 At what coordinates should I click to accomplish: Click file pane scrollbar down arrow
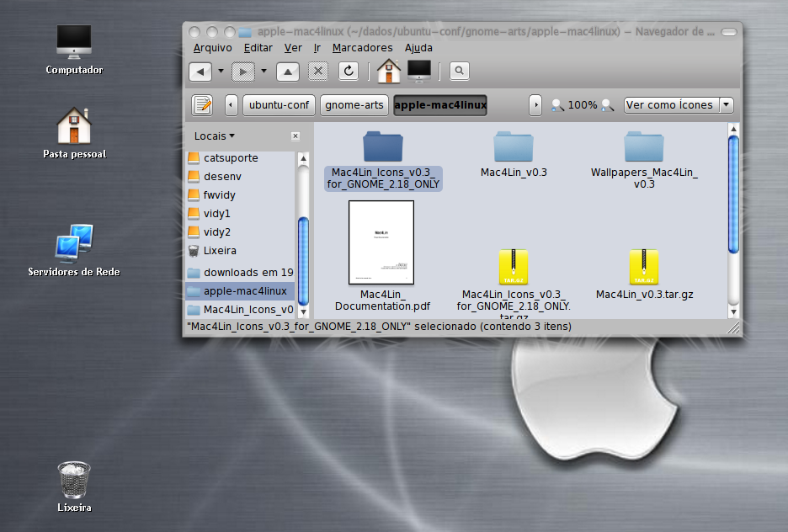[x=733, y=312]
